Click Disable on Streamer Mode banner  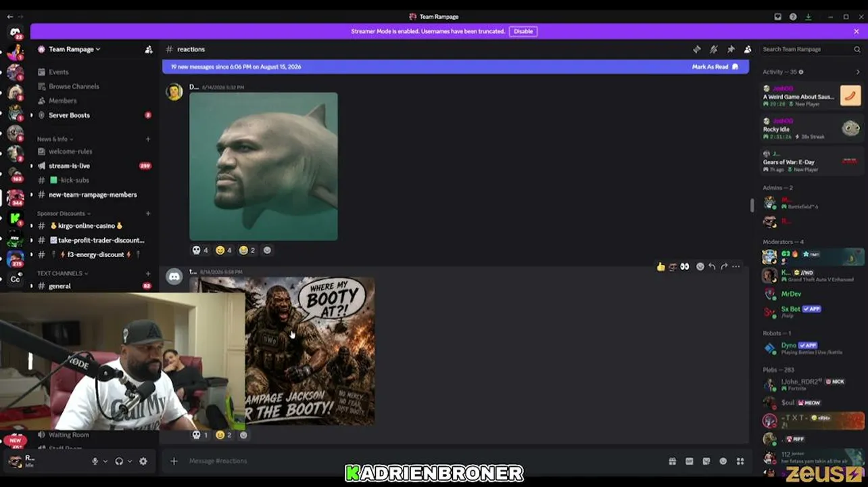click(523, 31)
